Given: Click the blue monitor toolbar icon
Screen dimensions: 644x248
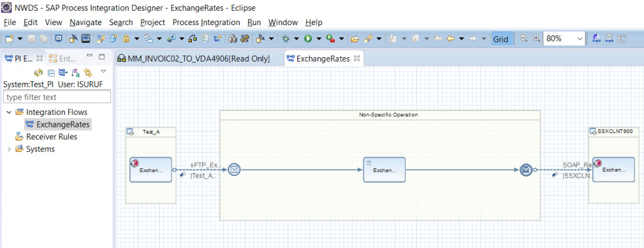Looking at the screenshot, I should coord(58,38).
